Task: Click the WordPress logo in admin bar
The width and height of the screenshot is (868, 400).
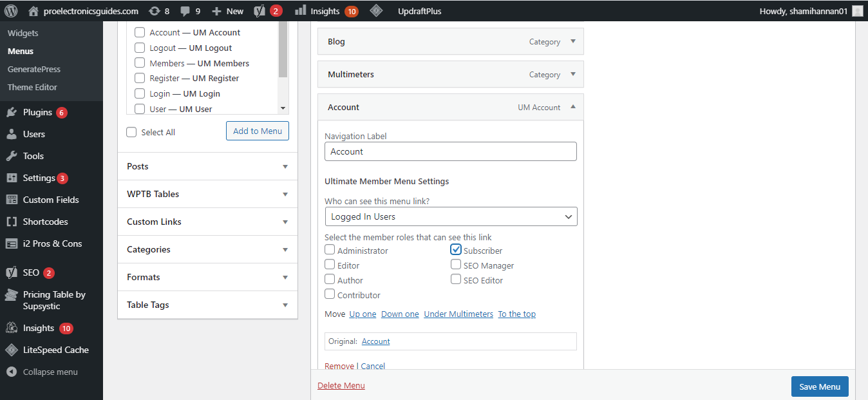Action: click(11, 10)
